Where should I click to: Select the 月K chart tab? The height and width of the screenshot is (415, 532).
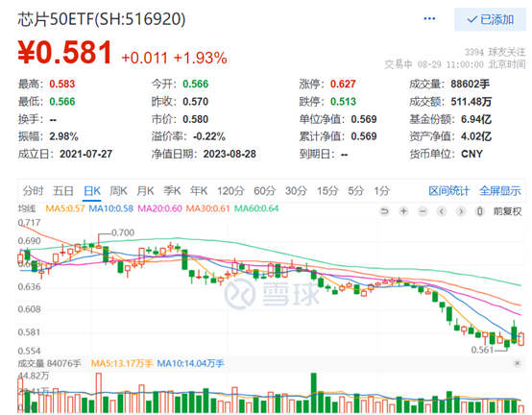pyautogui.click(x=145, y=191)
